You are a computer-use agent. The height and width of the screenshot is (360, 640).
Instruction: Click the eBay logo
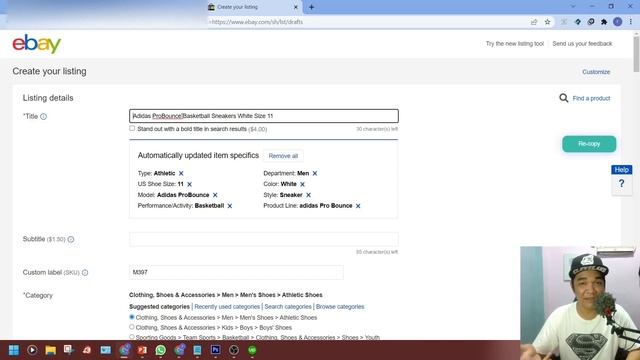point(36,44)
